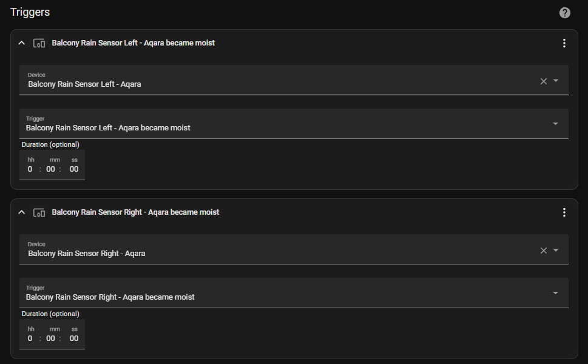Click the device icon beside the Right sensor title
This screenshot has height=364, width=588.
click(39, 212)
